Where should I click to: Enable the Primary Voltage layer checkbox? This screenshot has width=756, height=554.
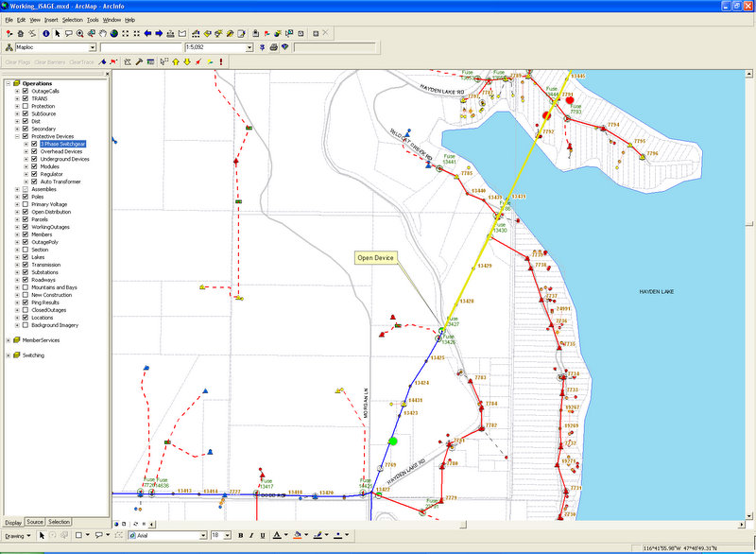tap(26, 204)
